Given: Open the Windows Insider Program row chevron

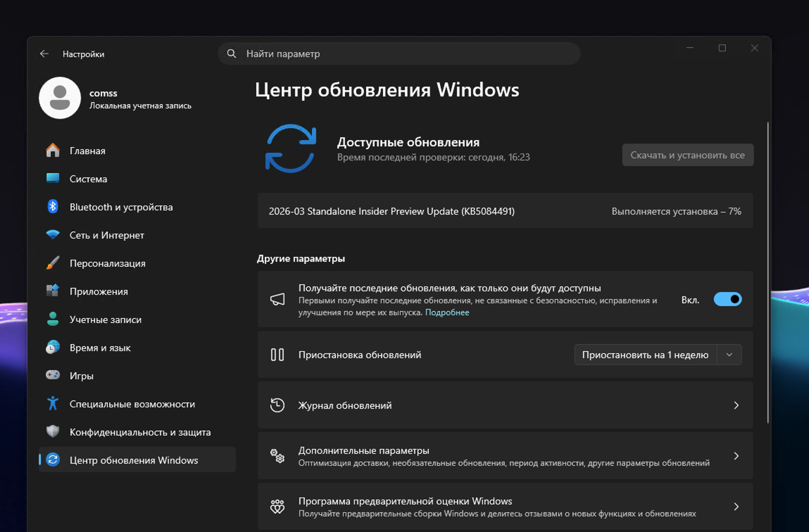Looking at the screenshot, I should coord(736,507).
